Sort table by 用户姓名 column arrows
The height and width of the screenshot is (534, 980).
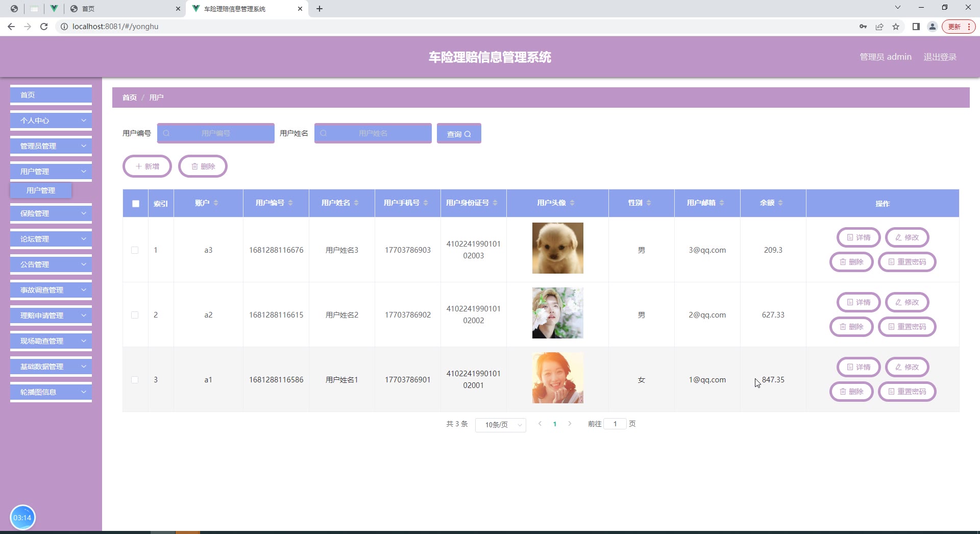pyautogui.click(x=356, y=203)
